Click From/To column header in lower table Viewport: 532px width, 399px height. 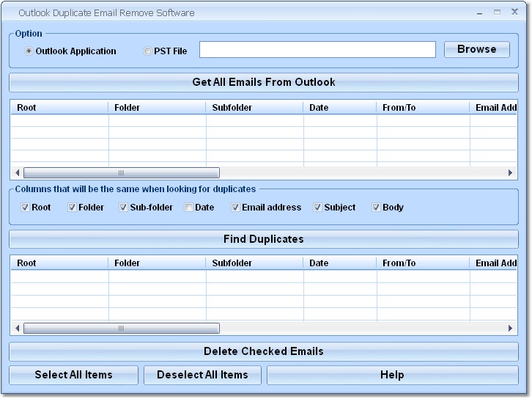click(x=423, y=263)
